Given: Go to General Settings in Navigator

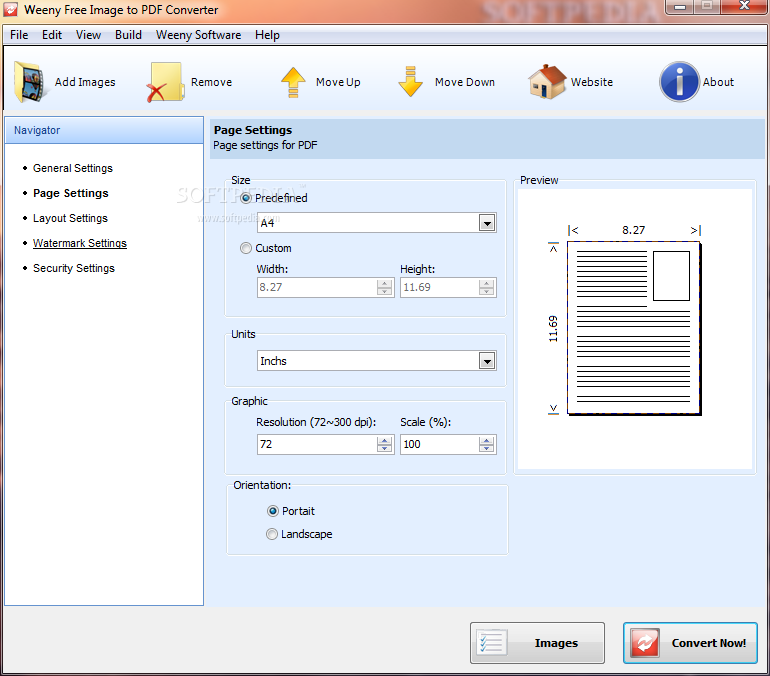Looking at the screenshot, I should coord(73,168).
